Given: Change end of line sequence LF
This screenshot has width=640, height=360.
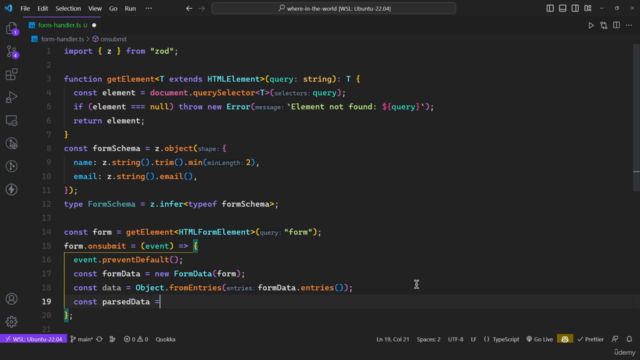Looking at the screenshot, I should (473, 339).
